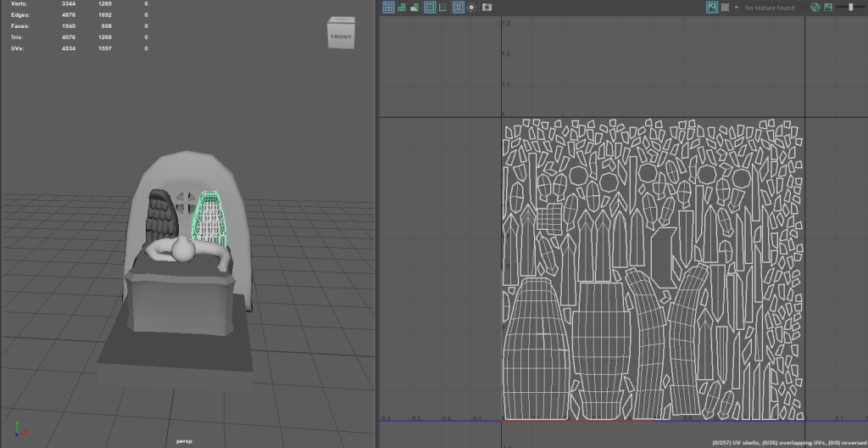The image size is (868, 448).
Task: Toggle the texture borders icon
Action: coord(430,7)
